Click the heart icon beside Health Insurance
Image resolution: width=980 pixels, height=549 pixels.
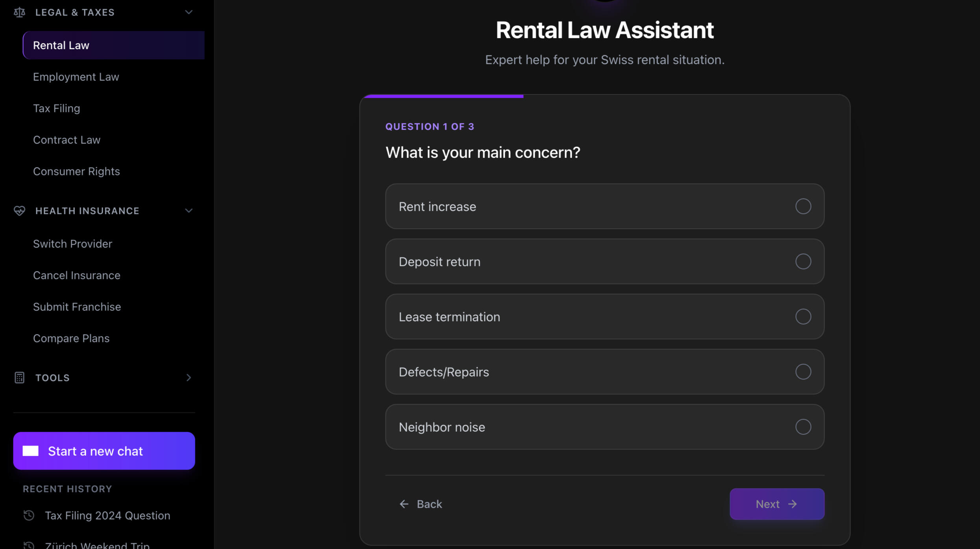coord(19,211)
